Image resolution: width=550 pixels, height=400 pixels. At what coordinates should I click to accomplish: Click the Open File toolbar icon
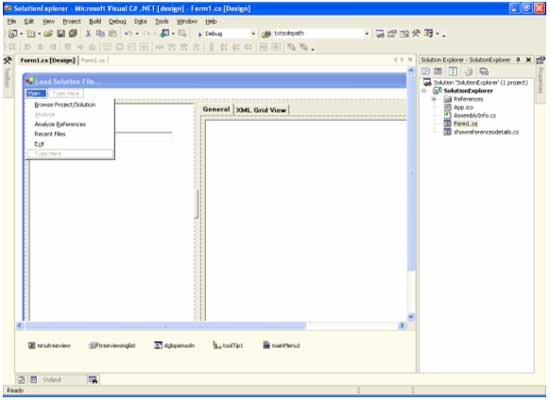48,34
